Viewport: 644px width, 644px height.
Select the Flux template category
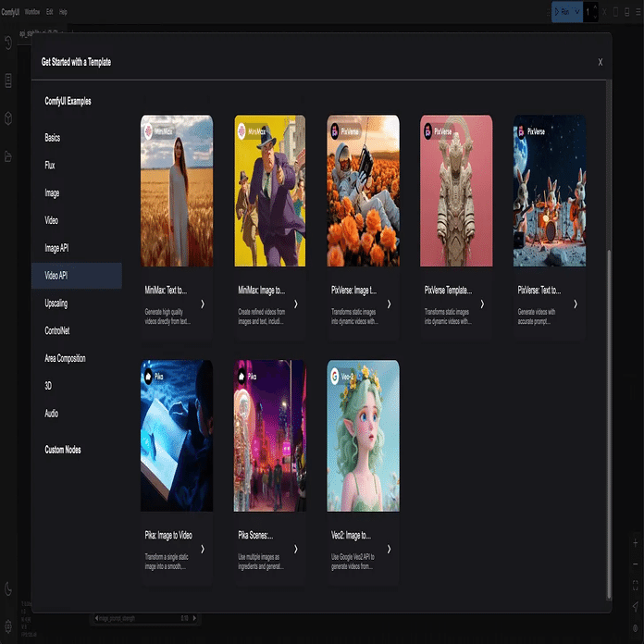77,165
